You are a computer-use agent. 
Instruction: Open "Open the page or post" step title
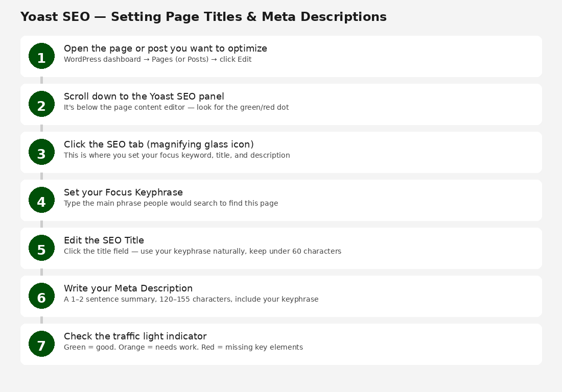click(x=165, y=48)
